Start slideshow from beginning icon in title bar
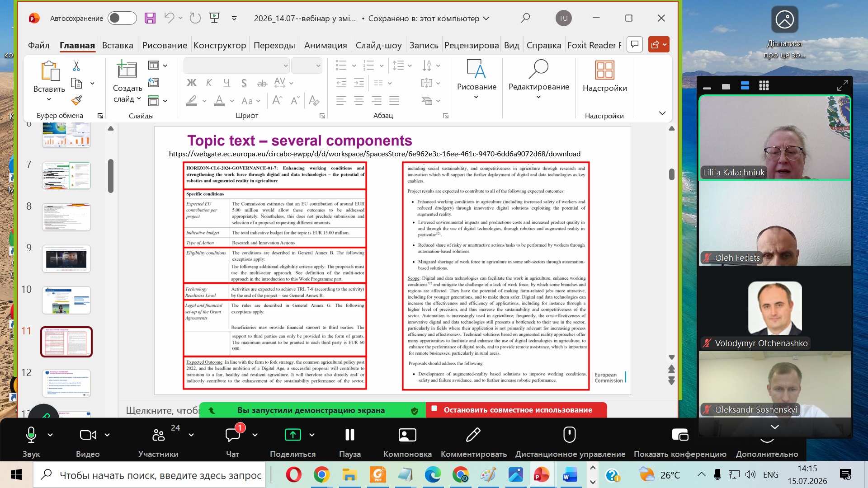 215,18
